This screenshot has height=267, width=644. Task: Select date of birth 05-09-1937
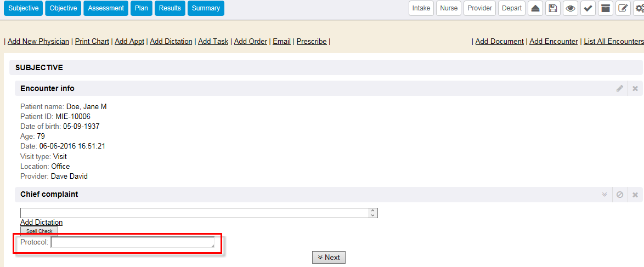[81, 127]
